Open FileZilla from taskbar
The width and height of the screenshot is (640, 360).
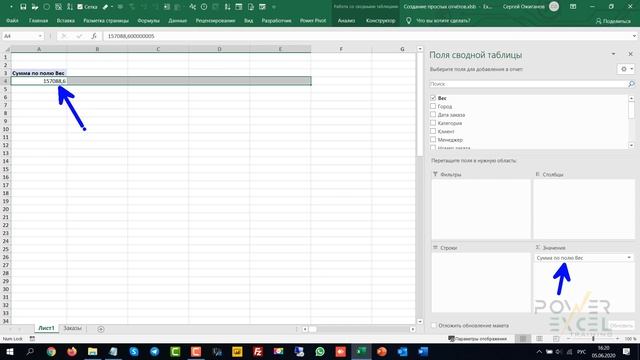258,351
